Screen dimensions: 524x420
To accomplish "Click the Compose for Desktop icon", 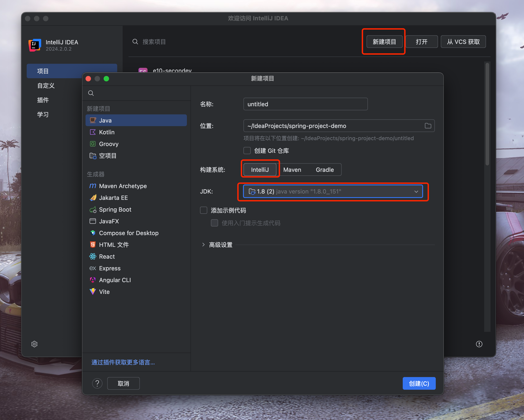I will (x=93, y=233).
